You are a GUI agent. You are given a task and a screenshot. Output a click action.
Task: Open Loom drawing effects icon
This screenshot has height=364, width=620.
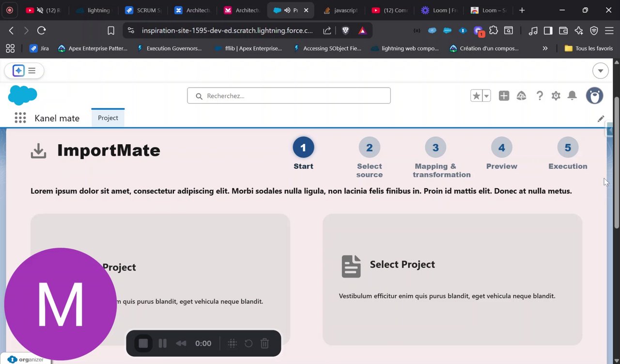(x=232, y=343)
